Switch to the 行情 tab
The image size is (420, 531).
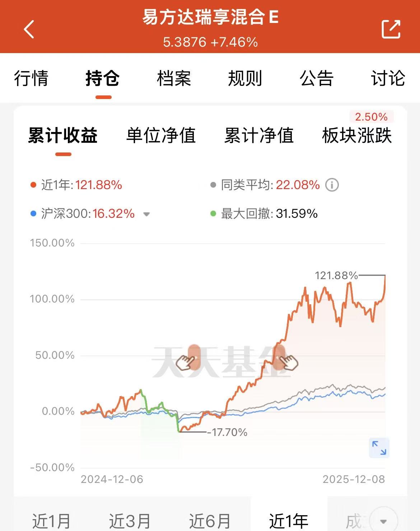click(x=31, y=78)
